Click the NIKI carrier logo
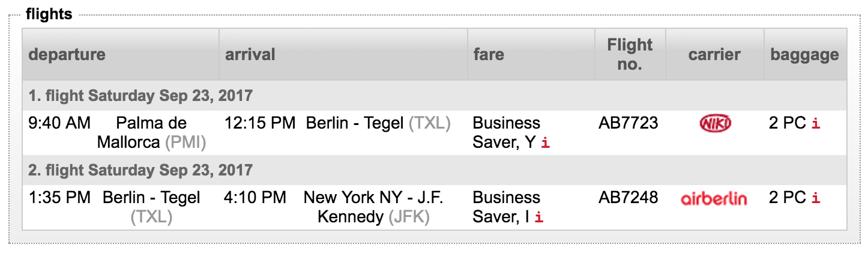Screen dimensions: 868x256 [x=715, y=124]
